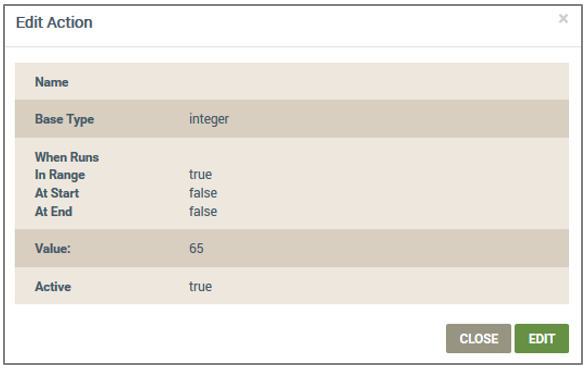Image resolution: width=585 pixels, height=370 pixels.
Task: Select the At Start label
Action: pos(57,193)
